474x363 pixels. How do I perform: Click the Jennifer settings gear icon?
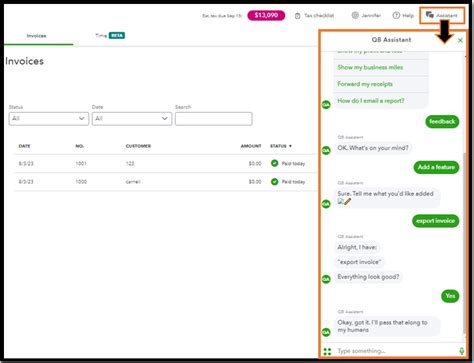355,15
